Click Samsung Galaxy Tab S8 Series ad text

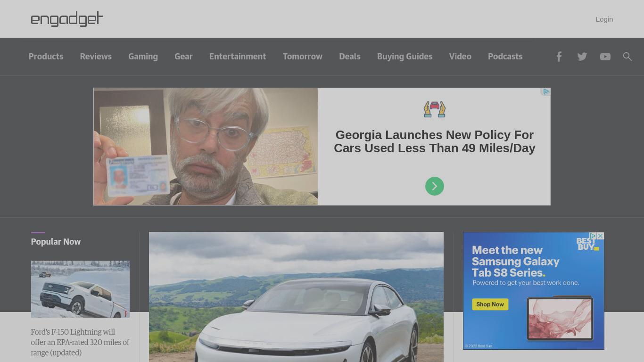click(516, 262)
